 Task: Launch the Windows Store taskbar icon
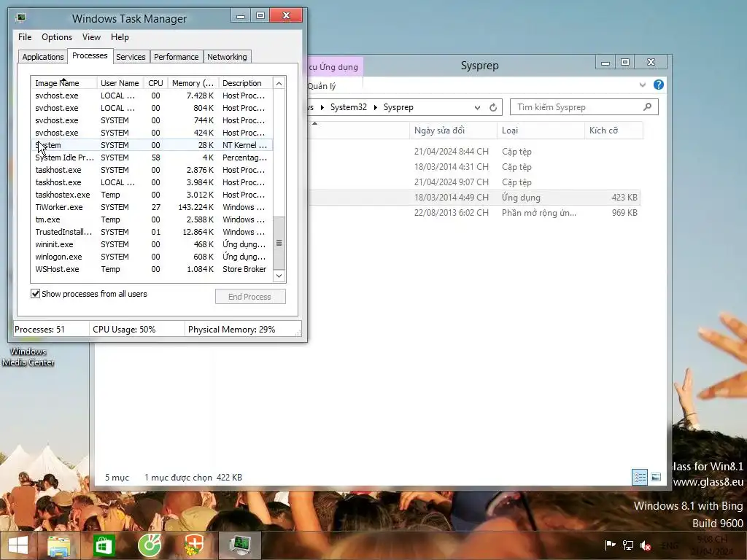pyautogui.click(x=104, y=545)
